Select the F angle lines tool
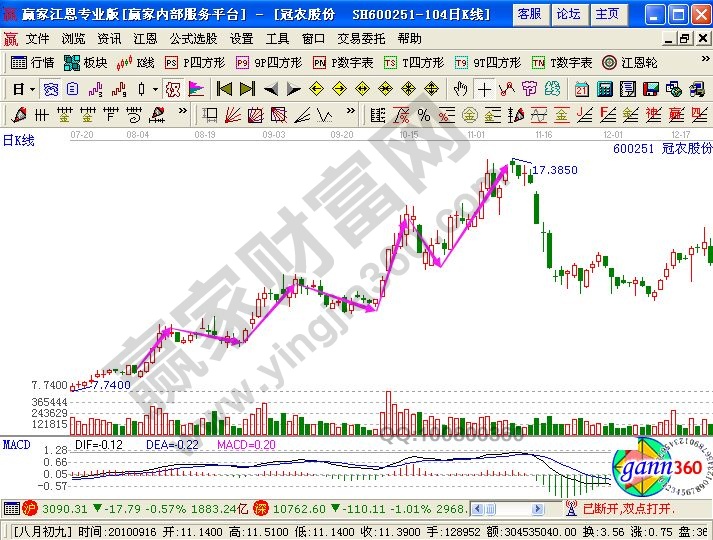Screen dimensions: 713x540 pyautogui.click(x=608, y=115)
